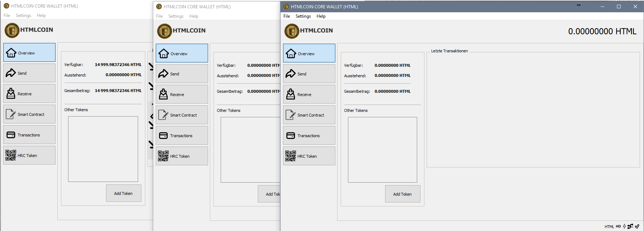Screen dimensions: 644x231
Task: Click the Other Tokens list in front window
Action: (x=382, y=149)
